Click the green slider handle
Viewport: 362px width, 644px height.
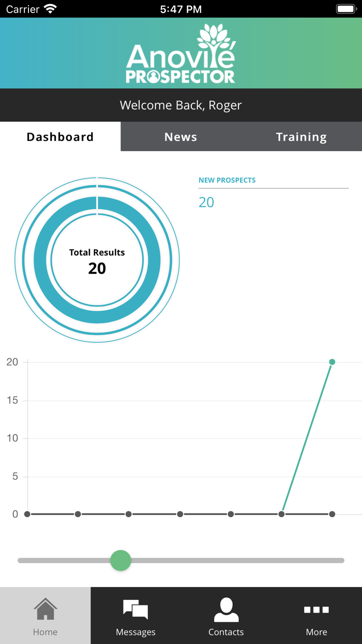[x=120, y=560]
